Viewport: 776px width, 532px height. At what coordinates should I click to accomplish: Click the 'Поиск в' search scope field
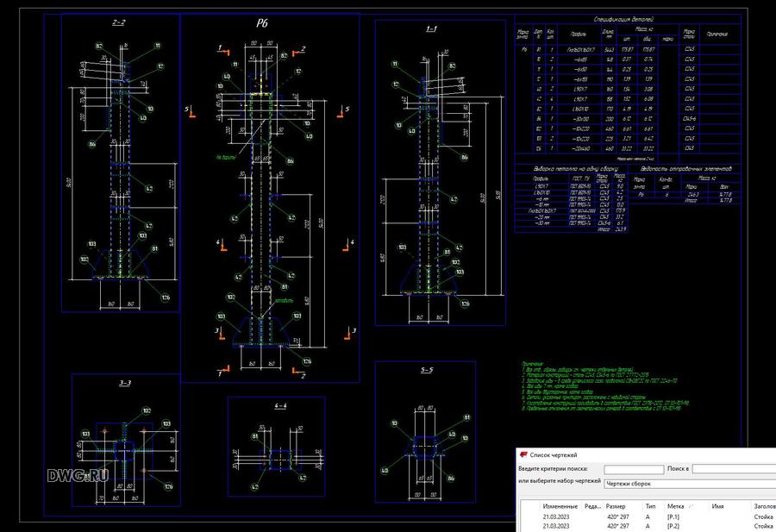coord(733,469)
